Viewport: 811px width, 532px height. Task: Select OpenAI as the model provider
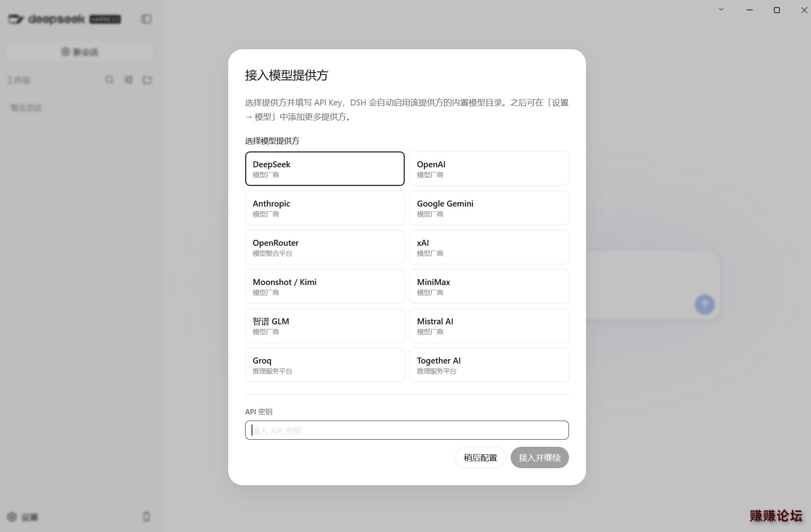click(489, 168)
